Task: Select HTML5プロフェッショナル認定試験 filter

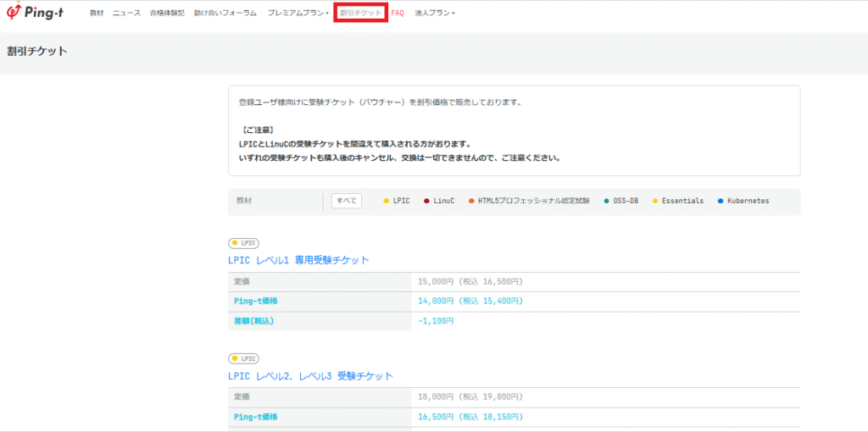Action: tap(528, 201)
